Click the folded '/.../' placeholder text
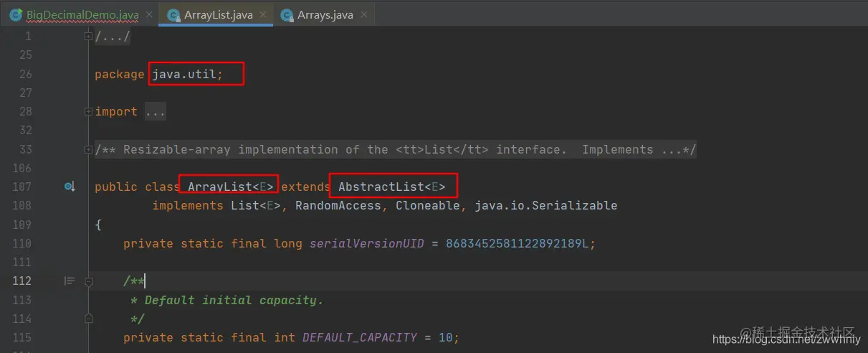Viewport: 868px width, 353px height. pos(113,36)
